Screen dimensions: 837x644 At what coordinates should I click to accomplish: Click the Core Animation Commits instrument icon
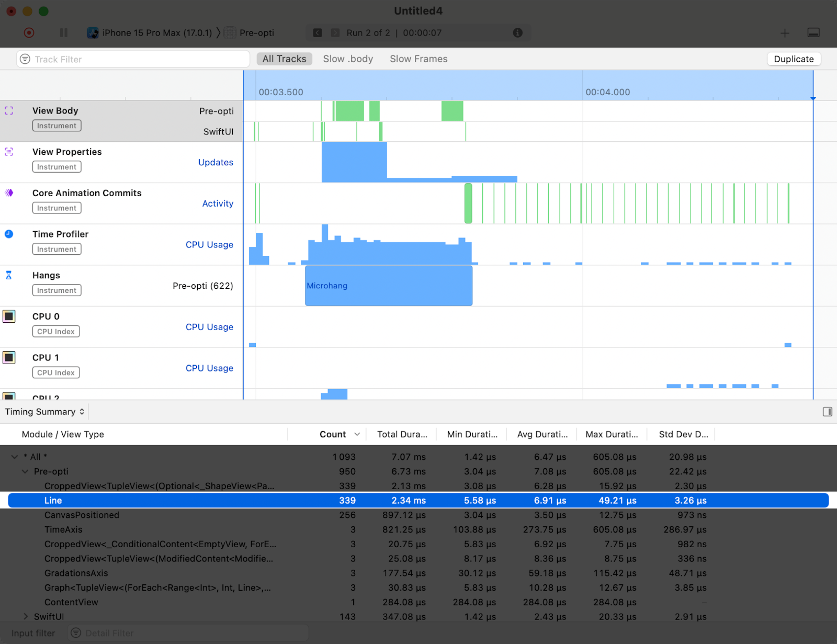click(8, 193)
